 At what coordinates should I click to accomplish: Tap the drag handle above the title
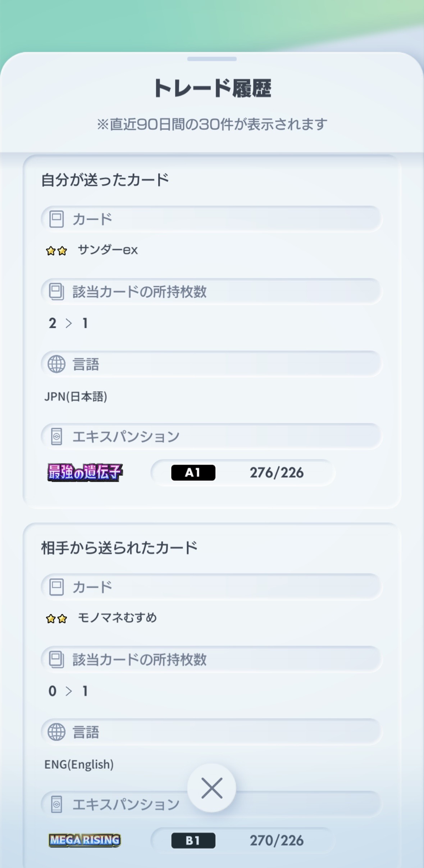pyautogui.click(x=211, y=59)
